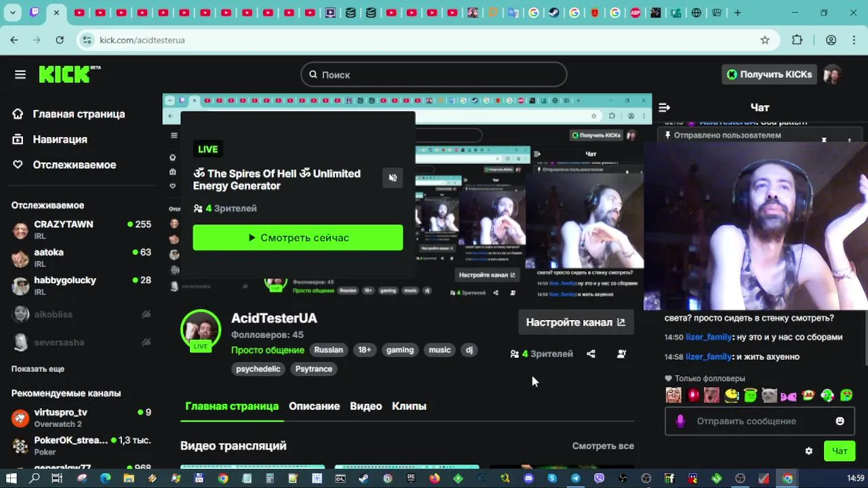This screenshot has height=488, width=868.
Task: Open browser extensions puzzle icon
Action: coord(797,40)
